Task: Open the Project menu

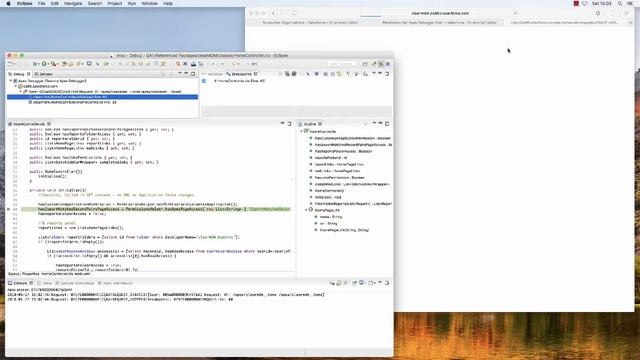Action: [115, 3]
